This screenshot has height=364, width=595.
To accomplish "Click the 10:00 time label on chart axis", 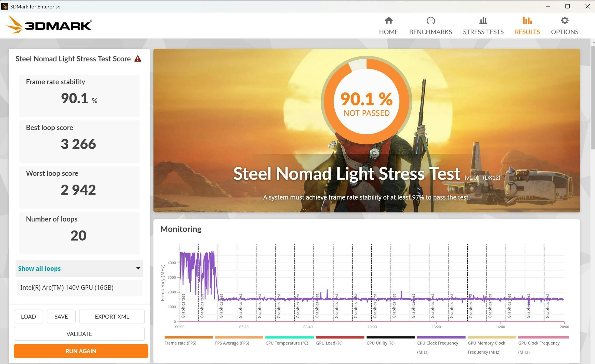I will pos(372,327).
